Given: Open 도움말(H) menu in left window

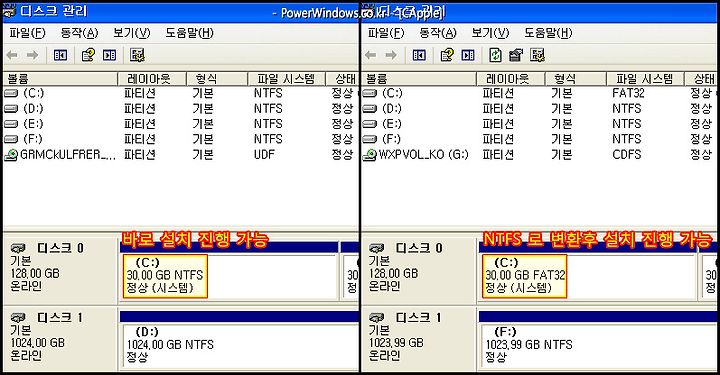Looking at the screenshot, I should (x=190, y=33).
